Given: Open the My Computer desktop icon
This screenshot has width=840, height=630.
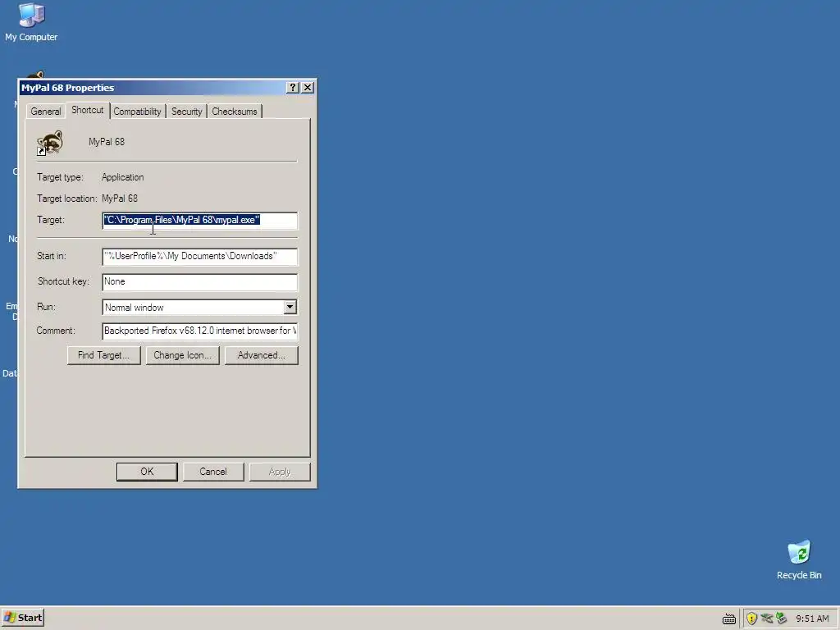Looking at the screenshot, I should [31, 22].
